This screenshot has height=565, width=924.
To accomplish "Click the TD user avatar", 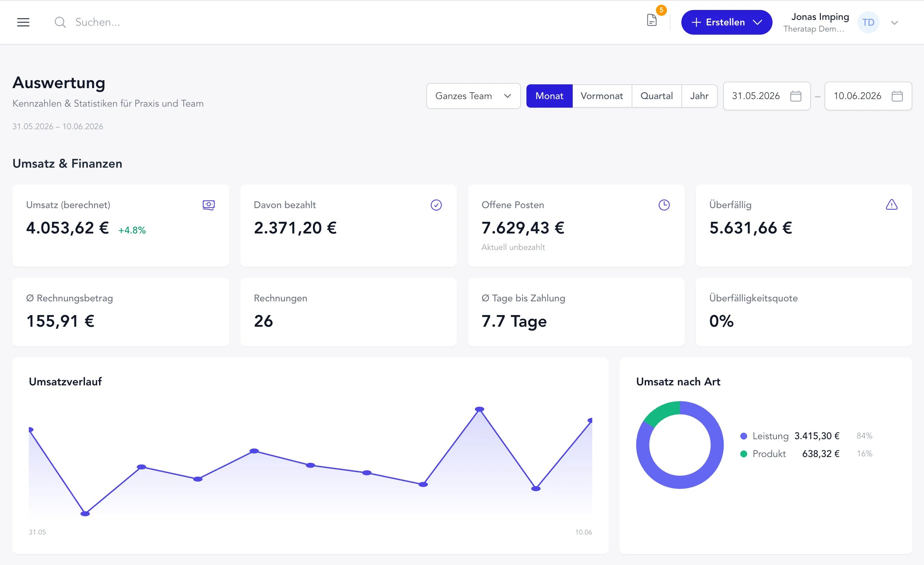I will pyautogui.click(x=868, y=23).
